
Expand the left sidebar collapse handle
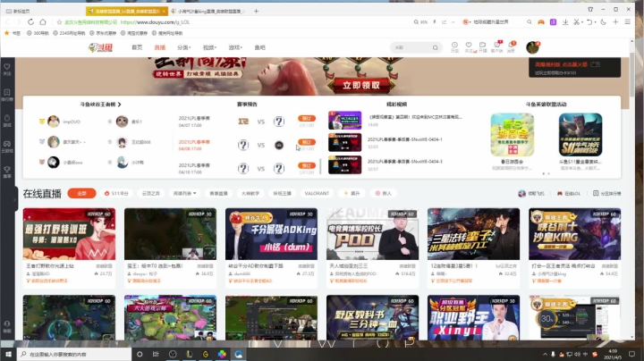pyautogui.click(x=15, y=199)
